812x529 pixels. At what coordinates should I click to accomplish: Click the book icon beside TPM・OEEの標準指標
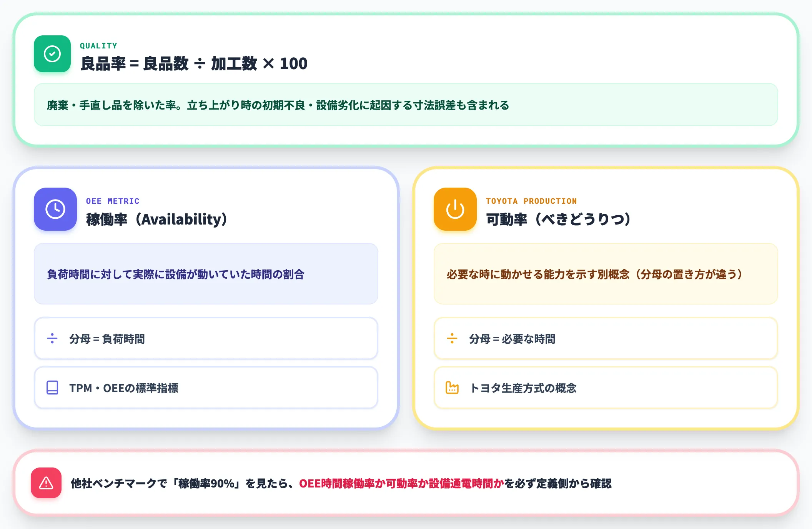pos(52,388)
